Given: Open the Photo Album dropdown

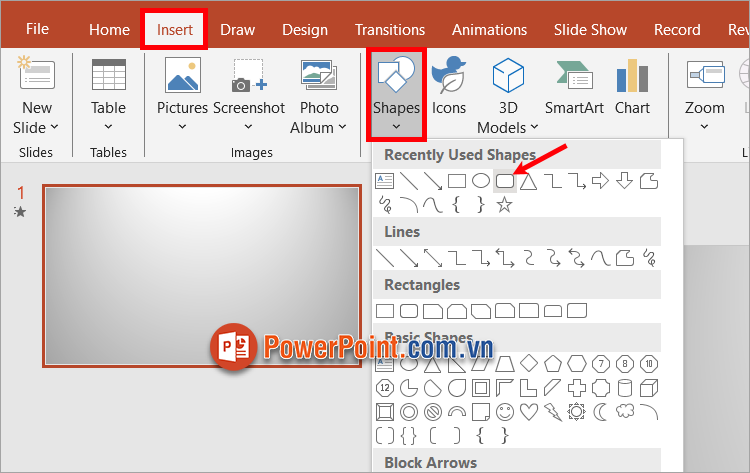Looking at the screenshot, I should point(341,128).
